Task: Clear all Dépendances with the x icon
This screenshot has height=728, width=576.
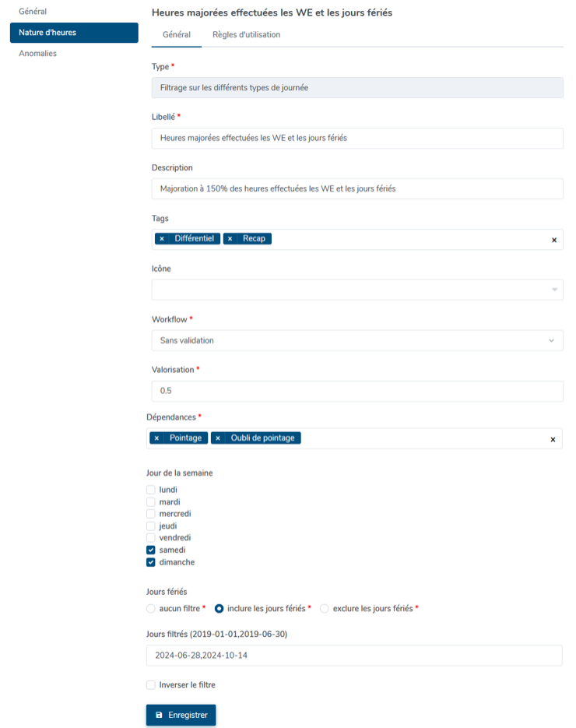Action: tap(553, 440)
